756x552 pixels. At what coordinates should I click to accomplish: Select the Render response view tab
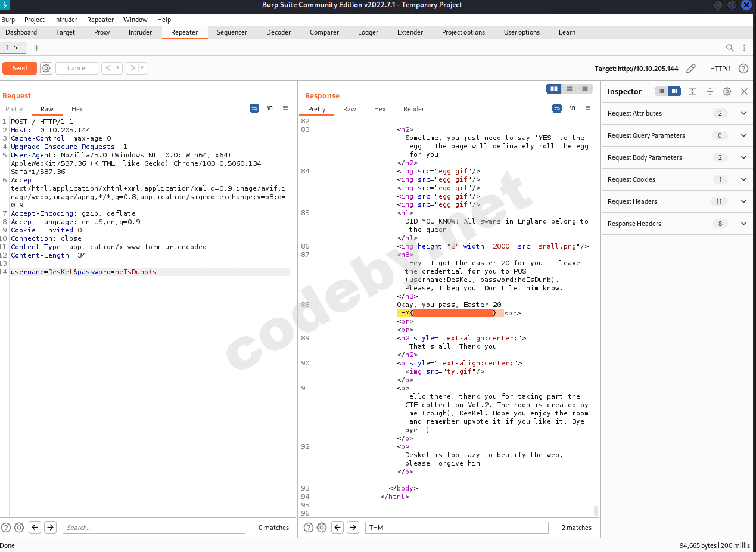pos(413,109)
